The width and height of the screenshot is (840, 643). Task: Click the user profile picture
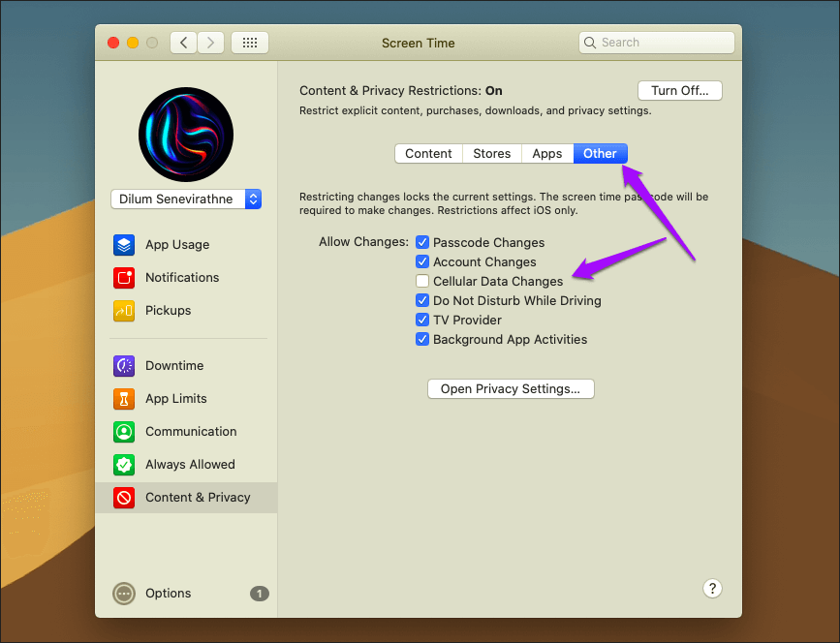click(x=186, y=135)
